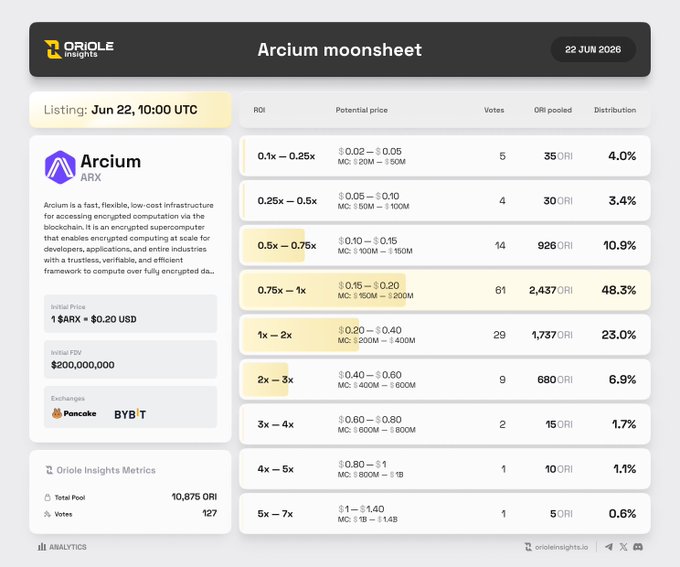Open the orioleinsights.io link
The image size is (680, 567).
pos(561,547)
